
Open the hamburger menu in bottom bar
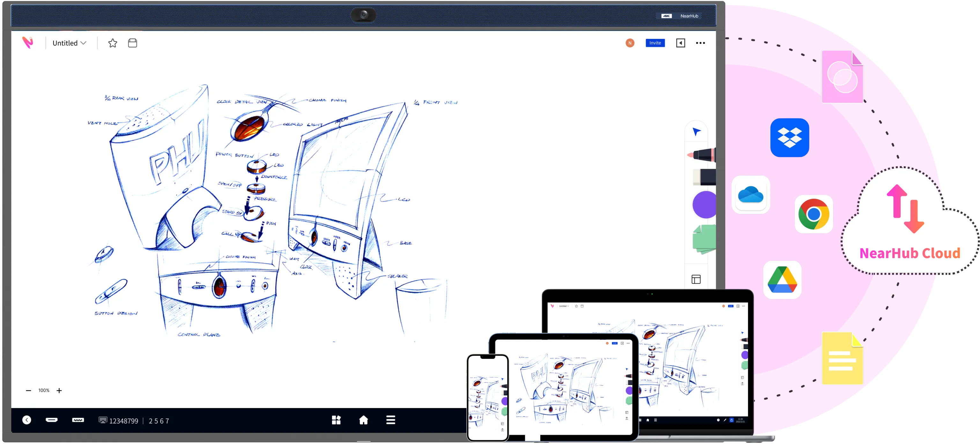pyautogui.click(x=390, y=420)
